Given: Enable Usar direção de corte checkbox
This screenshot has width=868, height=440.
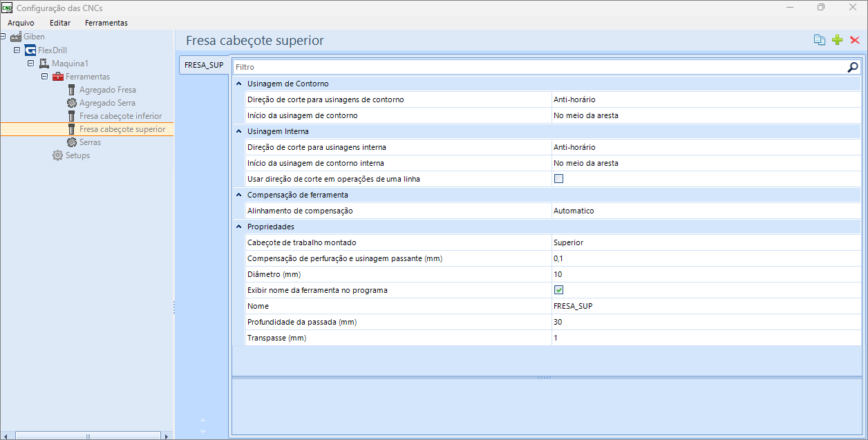Looking at the screenshot, I should [x=559, y=179].
